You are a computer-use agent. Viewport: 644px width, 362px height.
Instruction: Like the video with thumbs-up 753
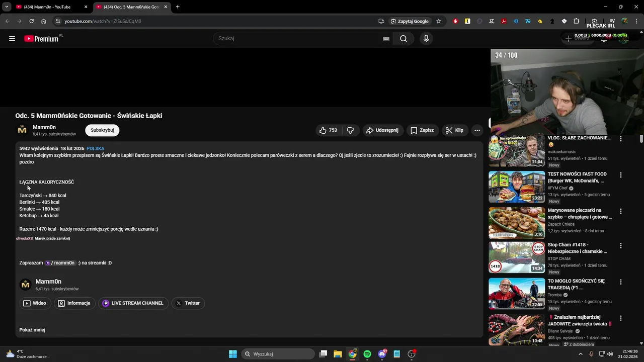328,130
